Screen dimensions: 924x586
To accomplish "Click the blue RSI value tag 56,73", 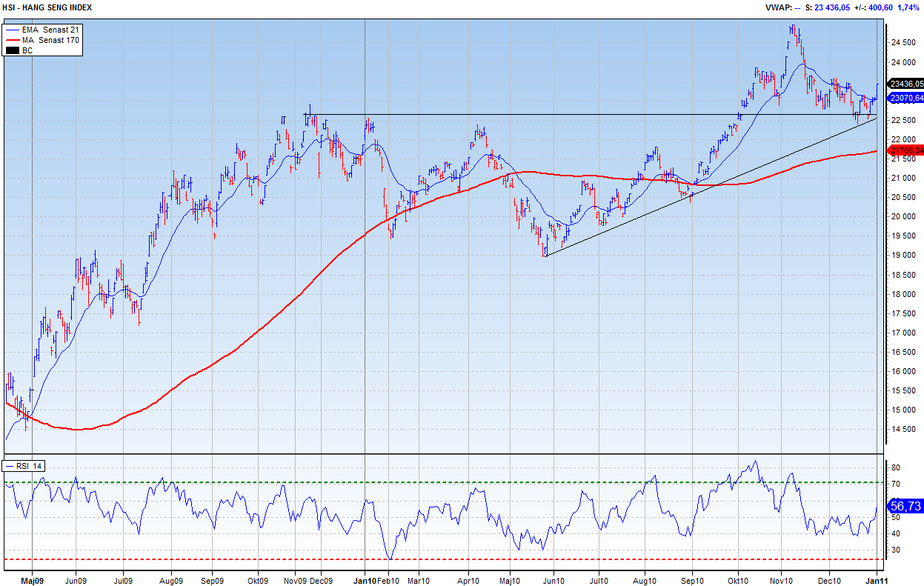I will coord(905,506).
